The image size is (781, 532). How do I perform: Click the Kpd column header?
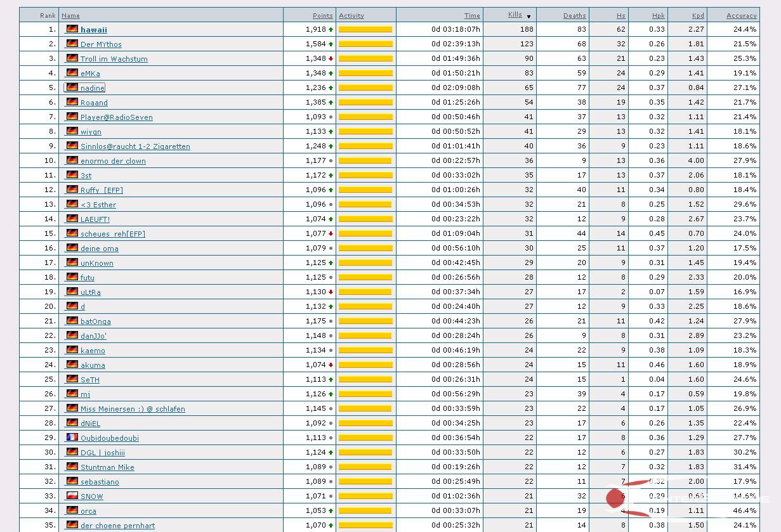[698, 15]
